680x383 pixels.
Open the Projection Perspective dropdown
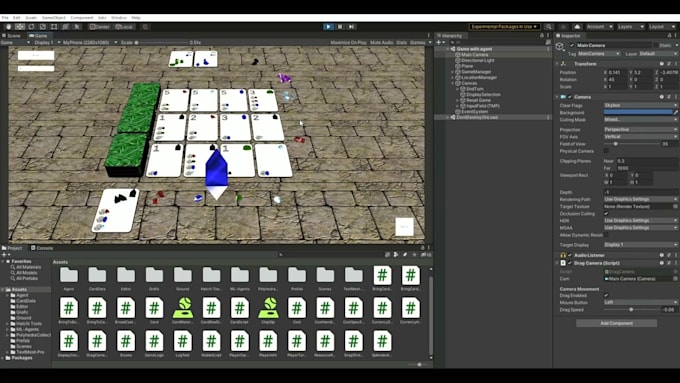tap(641, 130)
